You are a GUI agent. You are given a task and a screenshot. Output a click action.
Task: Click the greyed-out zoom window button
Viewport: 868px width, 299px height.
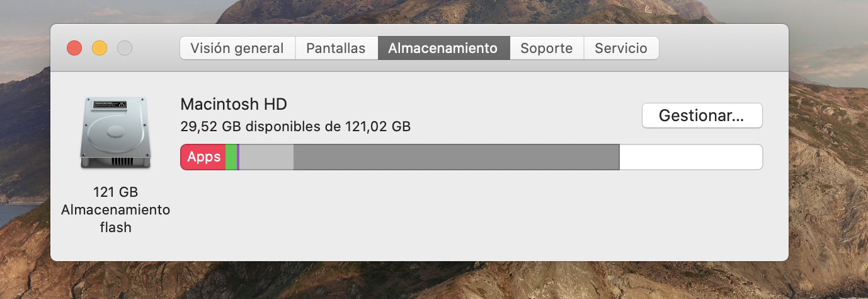point(125,48)
